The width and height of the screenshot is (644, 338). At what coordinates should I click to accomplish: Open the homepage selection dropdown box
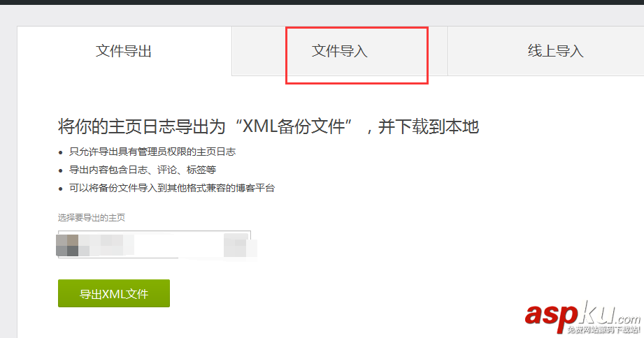coord(155,244)
